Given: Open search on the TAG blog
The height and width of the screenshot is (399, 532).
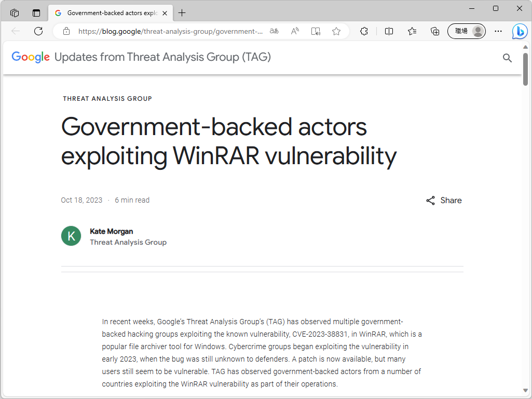Looking at the screenshot, I should (507, 58).
